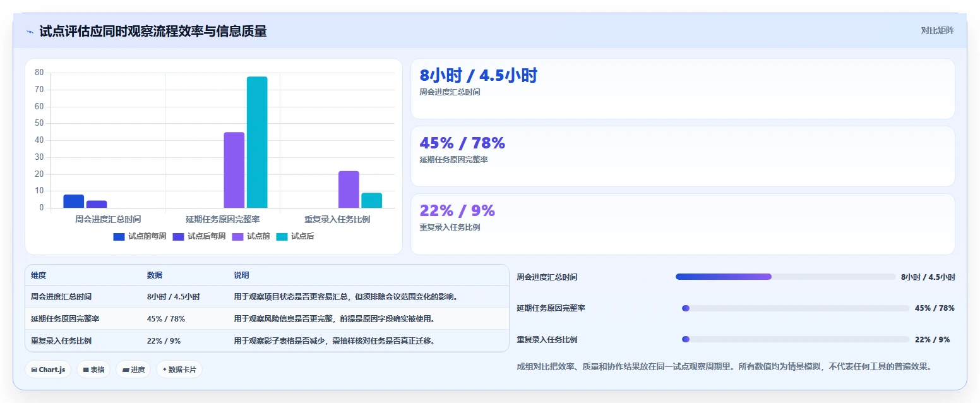Click the description starting 用于观察影子表格是否减少
Image resolution: width=980 pixels, height=403 pixels.
335,341
